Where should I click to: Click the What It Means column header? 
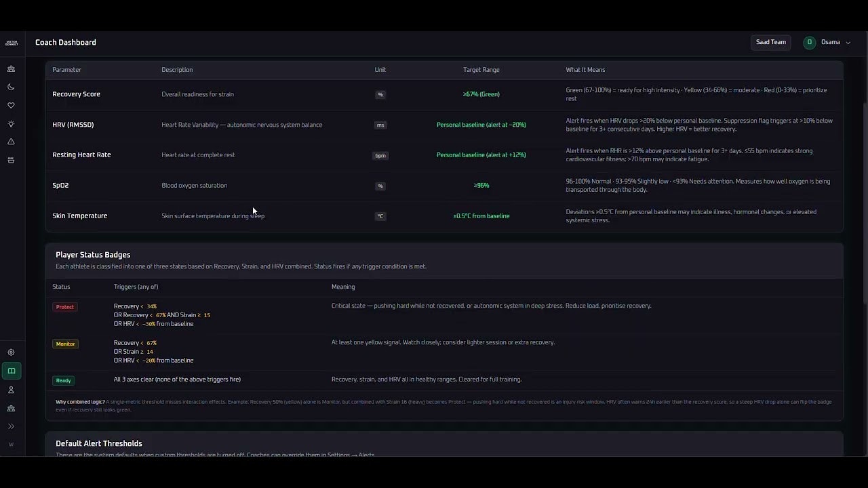(585, 70)
